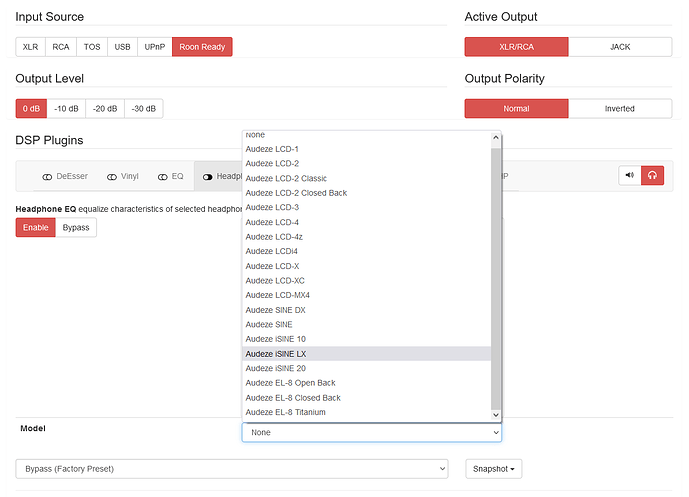
Task: Choose Audeze EL-8 Closed Back option
Action: pos(366,398)
